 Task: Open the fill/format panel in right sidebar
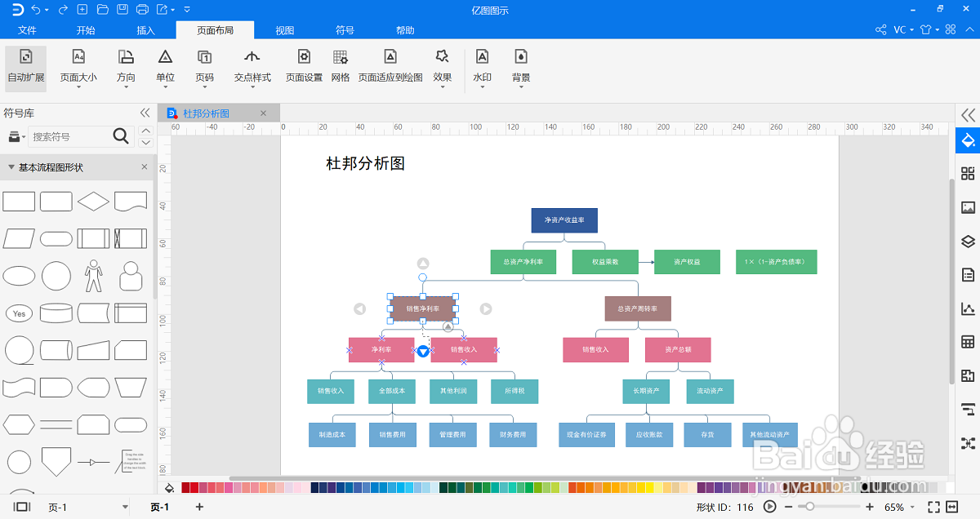967,140
